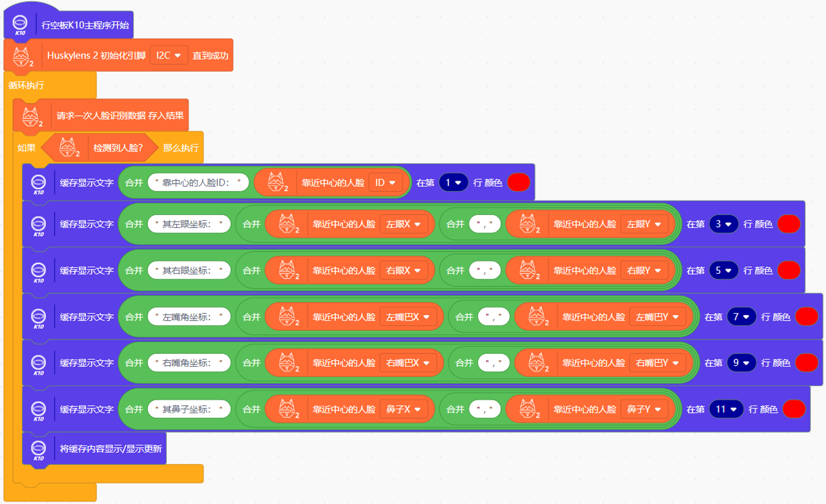Screen dimensions: 826x504
Task: Click K10 icon on '将缓存内容显示/显示更新' block
Action: click(39, 449)
